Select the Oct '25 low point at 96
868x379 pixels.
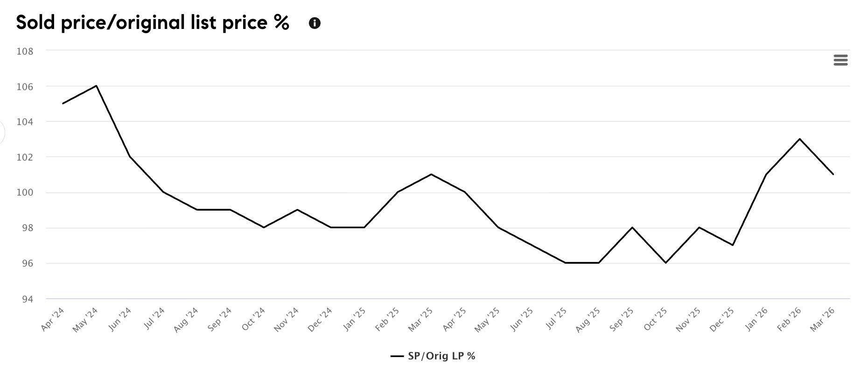point(665,263)
